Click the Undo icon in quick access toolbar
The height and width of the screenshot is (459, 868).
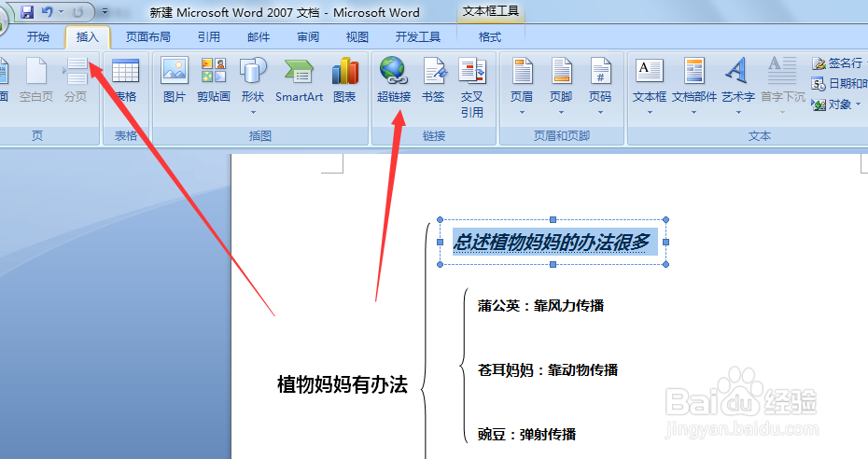click(x=48, y=11)
